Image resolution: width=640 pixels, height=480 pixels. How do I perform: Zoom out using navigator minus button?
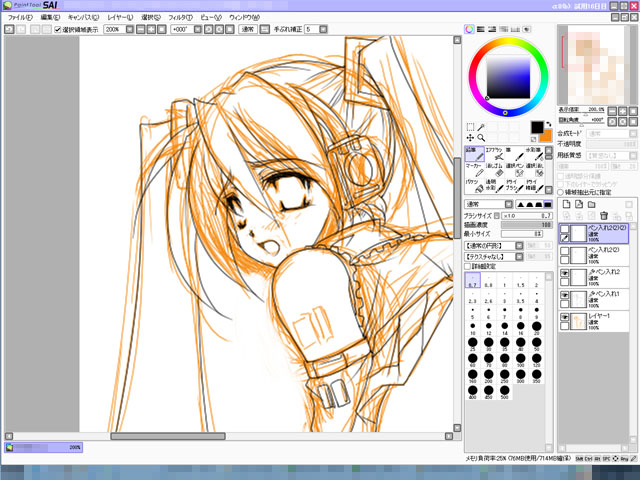[612, 111]
